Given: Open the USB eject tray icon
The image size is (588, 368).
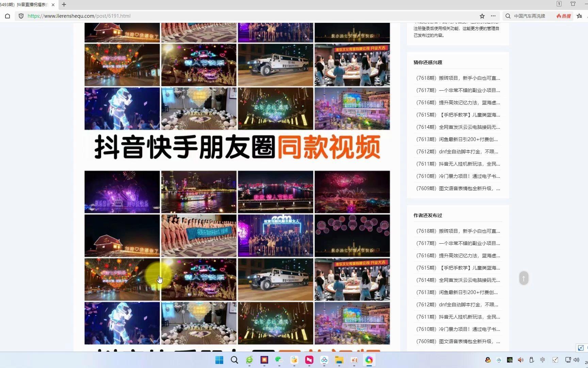Looking at the screenshot, I should pos(532,360).
